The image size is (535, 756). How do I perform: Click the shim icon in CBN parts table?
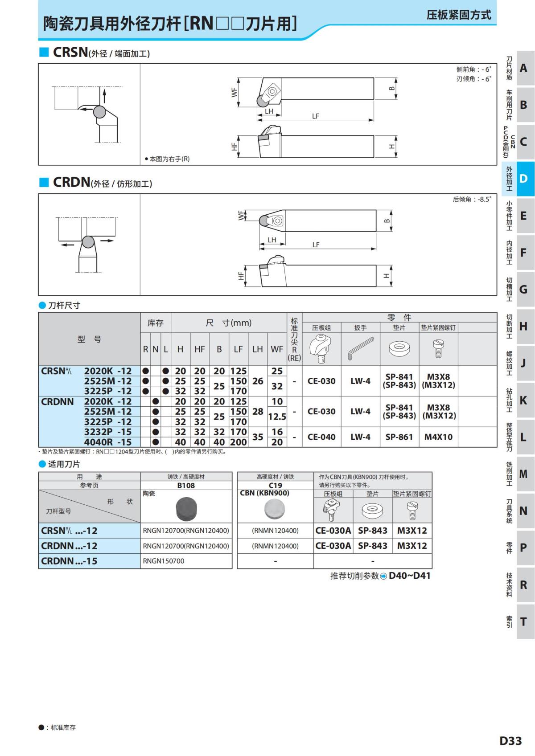point(372,511)
